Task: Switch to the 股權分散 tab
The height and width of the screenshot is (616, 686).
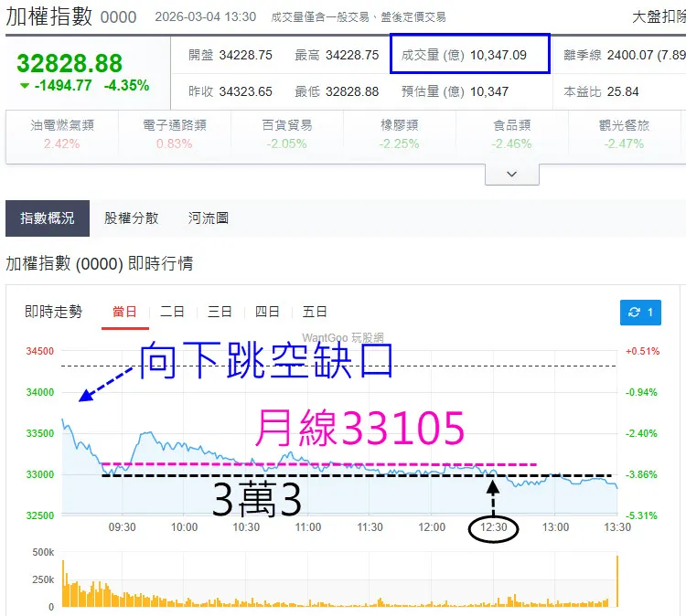Action: pos(131,218)
